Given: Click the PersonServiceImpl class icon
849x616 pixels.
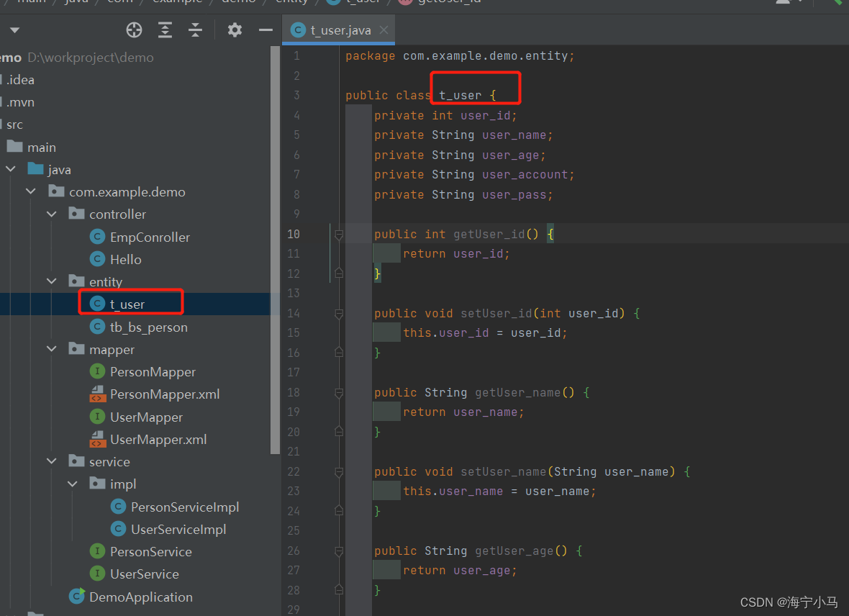Looking at the screenshot, I should [118, 507].
